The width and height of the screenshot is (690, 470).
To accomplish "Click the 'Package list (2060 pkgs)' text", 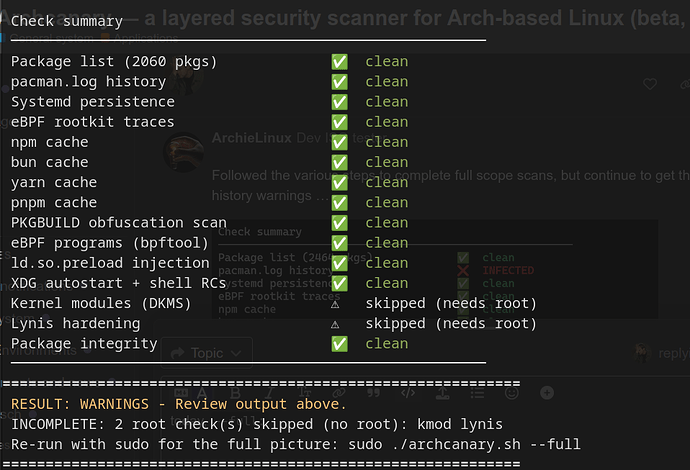I will (x=114, y=62).
